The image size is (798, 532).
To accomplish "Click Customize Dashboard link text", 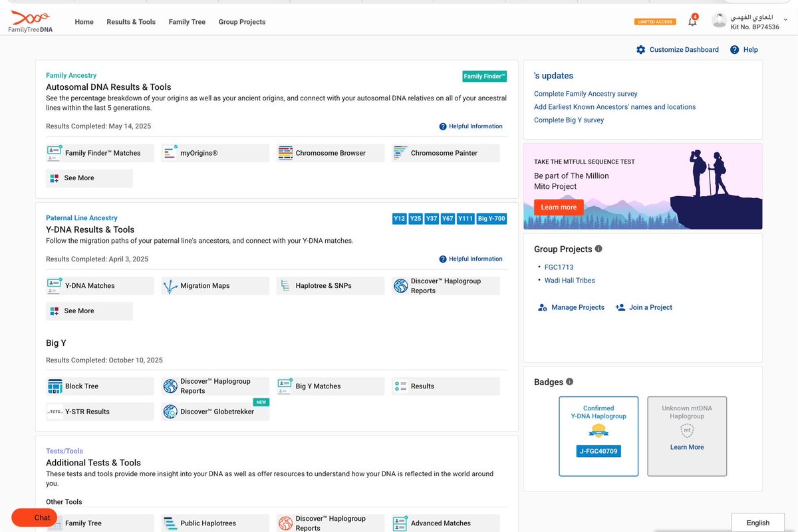I will pos(684,50).
